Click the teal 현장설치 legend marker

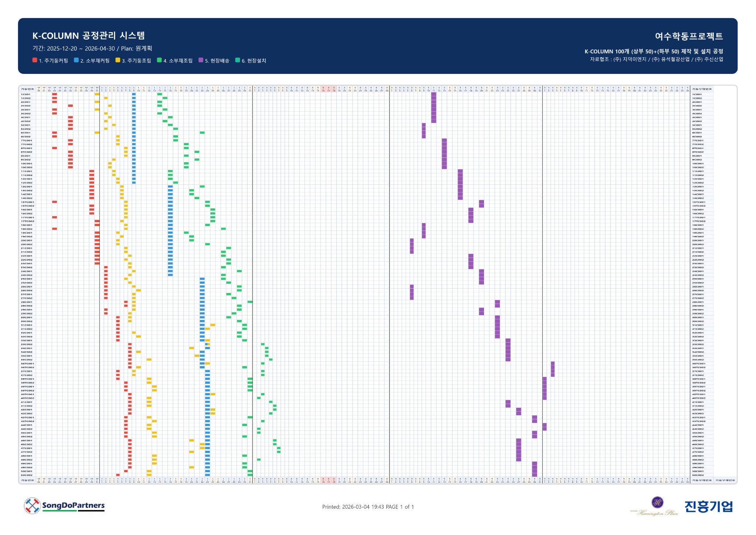(x=237, y=60)
